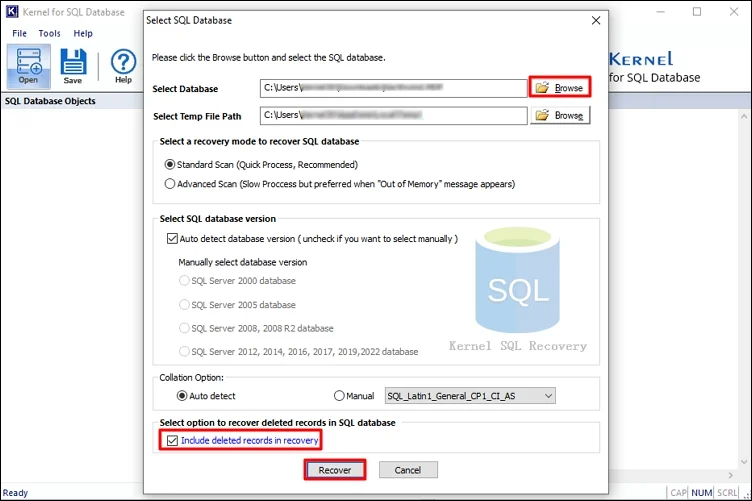
Task: Open the Help menu
Action: pos(83,34)
